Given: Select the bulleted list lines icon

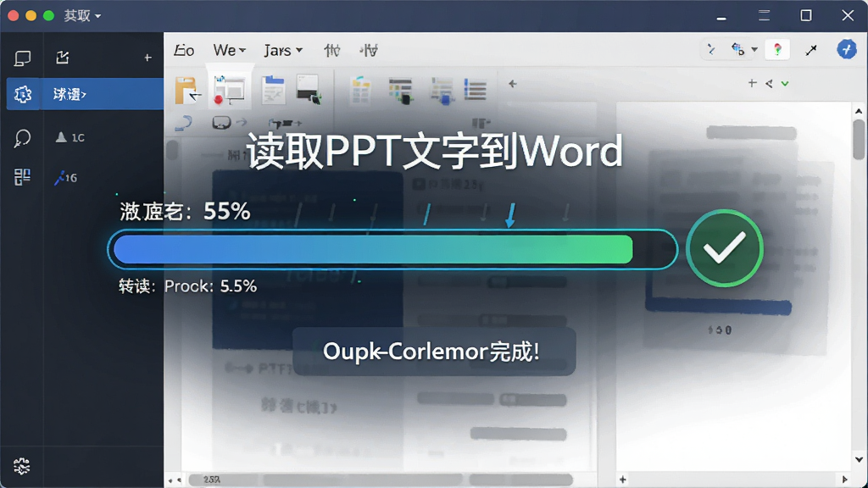Looking at the screenshot, I should (x=475, y=90).
